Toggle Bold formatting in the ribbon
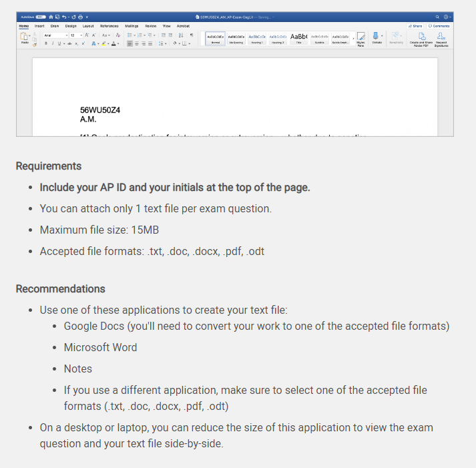This screenshot has height=468, width=476. point(46,43)
